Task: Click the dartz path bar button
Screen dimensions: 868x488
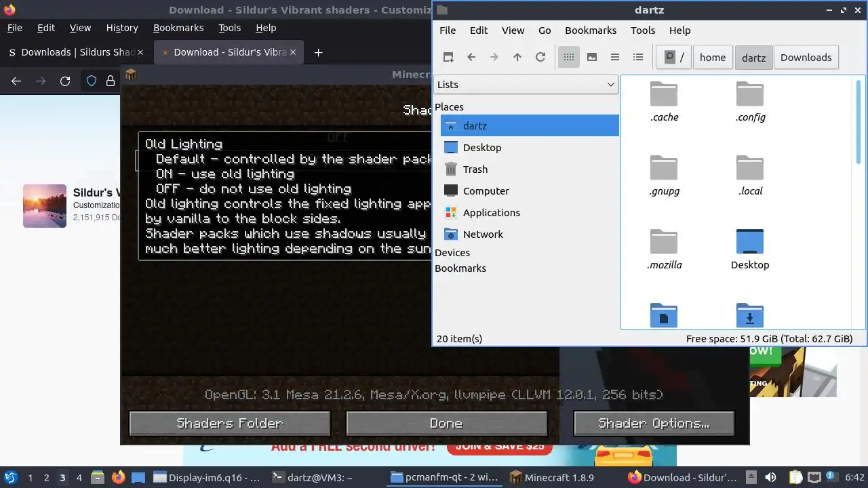Action: pos(753,58)
